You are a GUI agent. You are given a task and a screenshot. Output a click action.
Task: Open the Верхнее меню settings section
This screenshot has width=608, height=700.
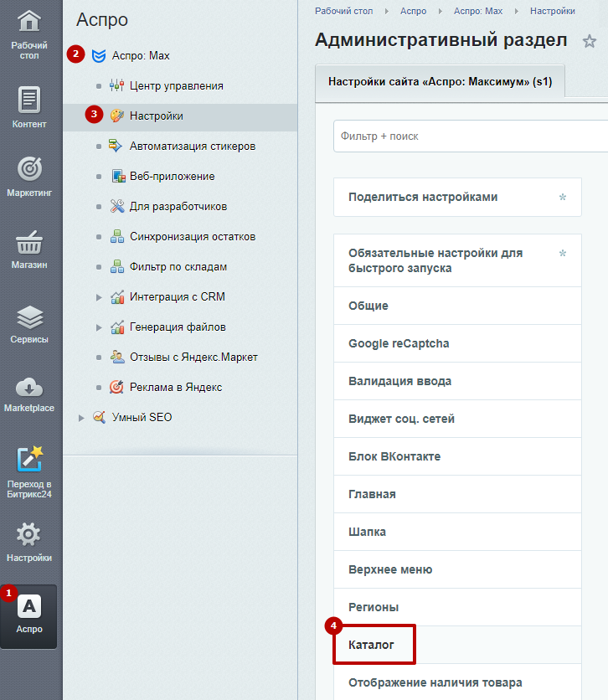tap(457, 569)
